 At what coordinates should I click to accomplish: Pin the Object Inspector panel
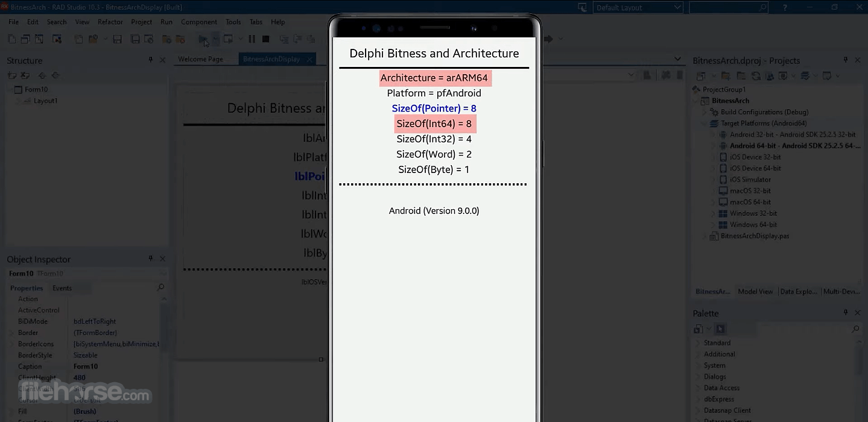tap(151, 259)
